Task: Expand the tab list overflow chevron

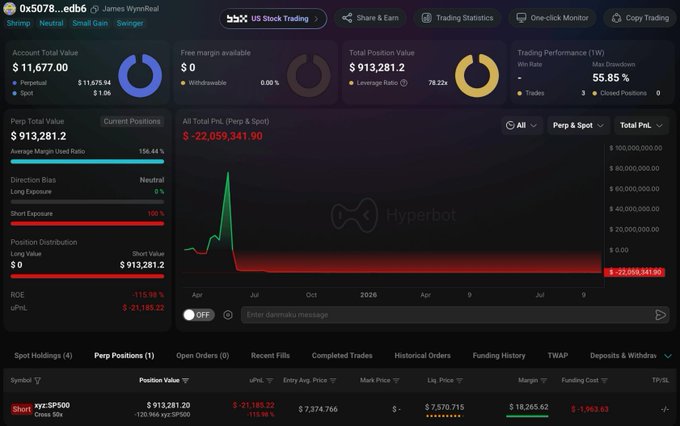Action: pos(668,356)
